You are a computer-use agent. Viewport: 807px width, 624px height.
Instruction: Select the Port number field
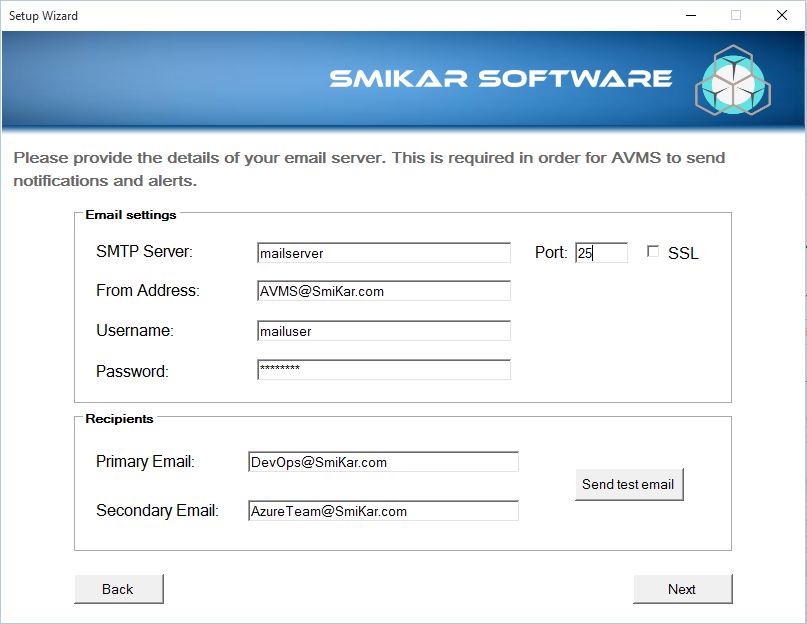click(x=601, y=253)
